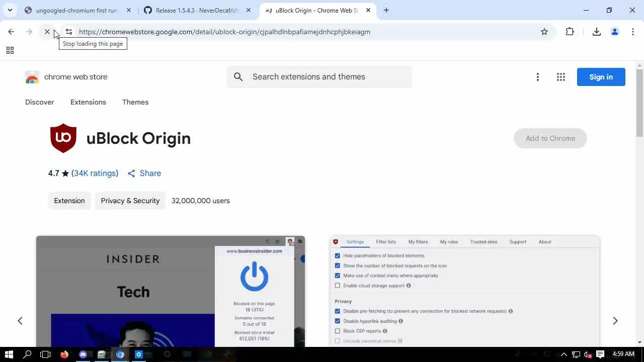Share the uBlock Origin listing
Viewport: 644px width, 362px height.
[x=144, y=173]
